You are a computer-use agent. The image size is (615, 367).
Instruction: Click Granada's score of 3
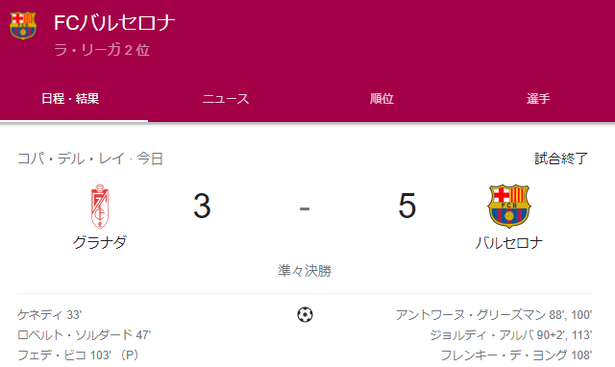(x=202, y=206)
